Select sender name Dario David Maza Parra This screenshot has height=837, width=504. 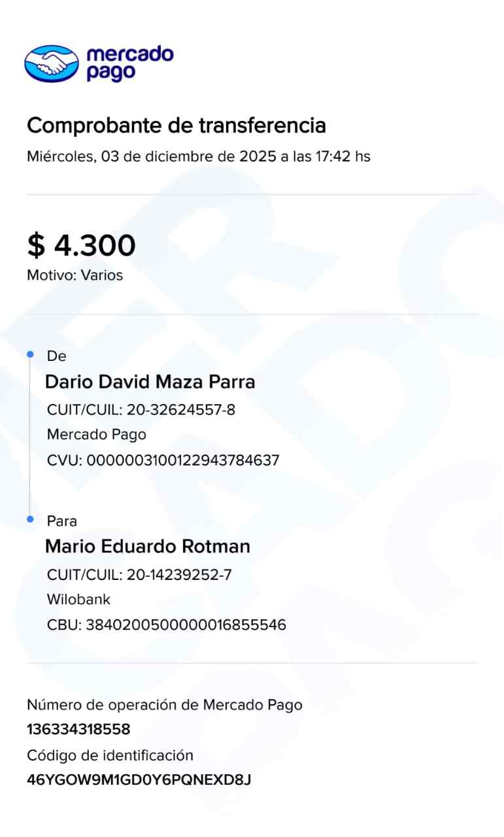(x=150, y=382)
